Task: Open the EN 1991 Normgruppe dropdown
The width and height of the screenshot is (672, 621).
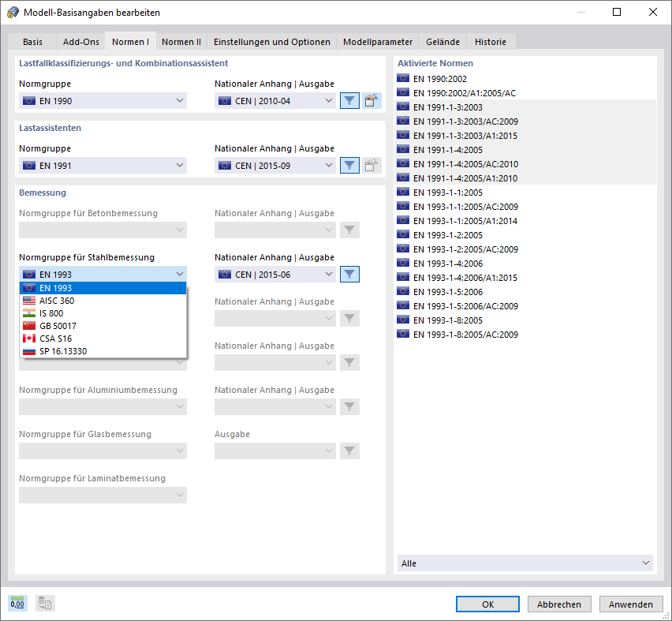Action: (103, 166)
